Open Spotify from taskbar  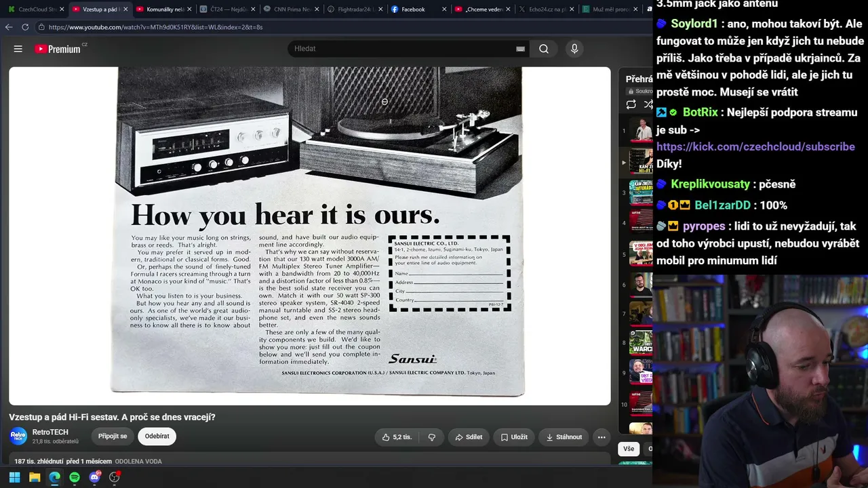75,477
